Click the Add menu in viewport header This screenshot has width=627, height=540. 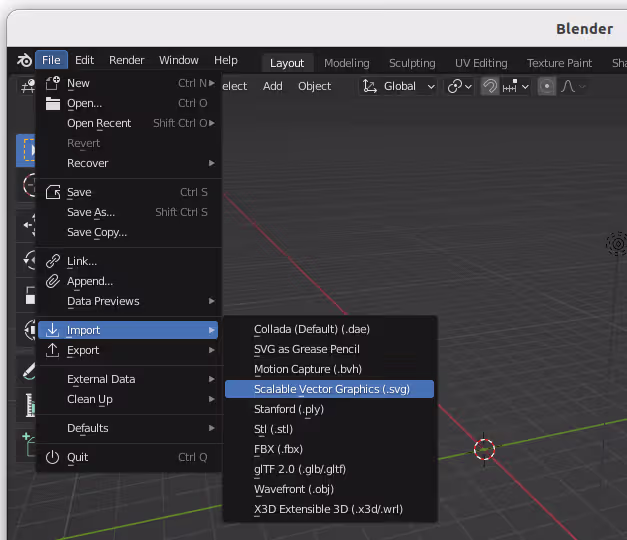(272, 86)
